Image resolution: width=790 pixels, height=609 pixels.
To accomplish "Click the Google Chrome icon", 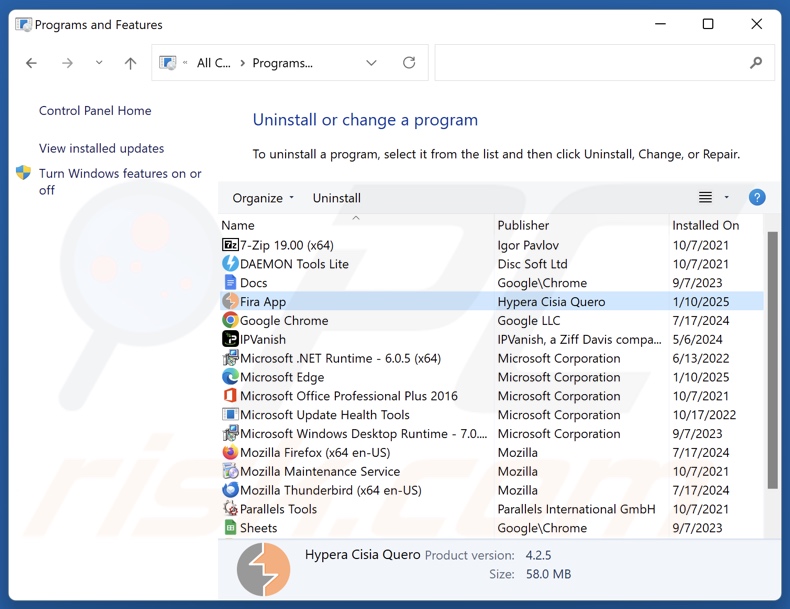I will click(x=230, y=320).
